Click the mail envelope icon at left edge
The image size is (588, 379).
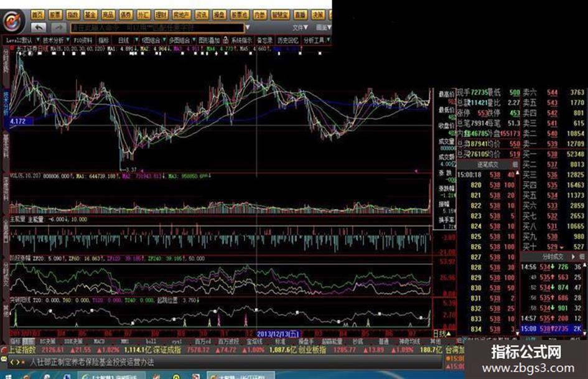pyautogui.click(x=3, y=358)
